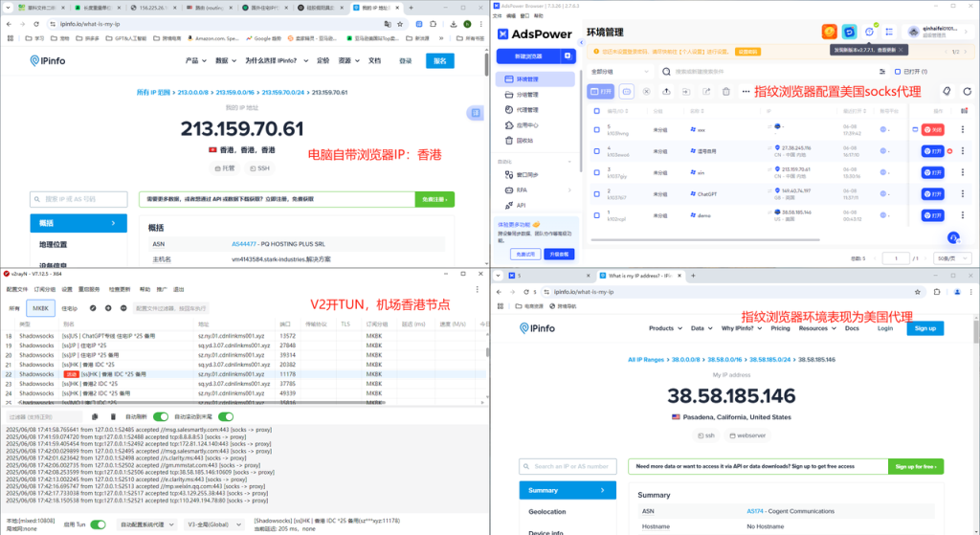This screenshot has height=535, width=980.
Task: Open the all groups dropdown in AdsPower
Action: coord(619,71)
